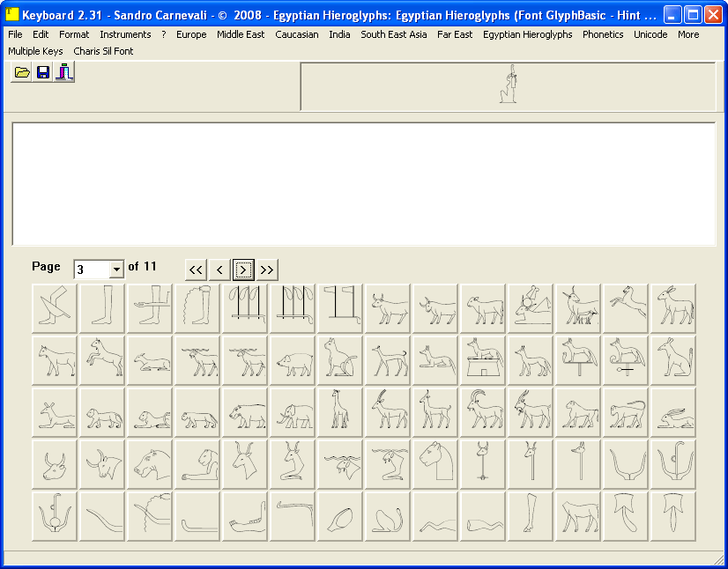Go to next page with > button
Viewport: 728px width, 569px height.
(243, 270)
